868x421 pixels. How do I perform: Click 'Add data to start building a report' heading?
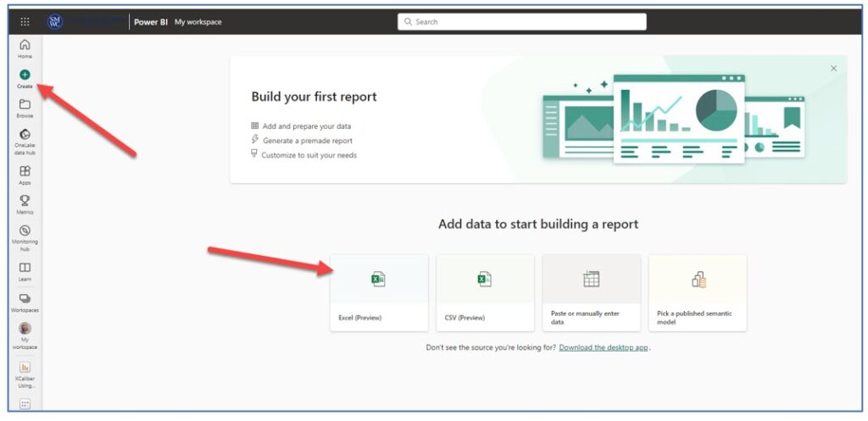pos(538,224)
